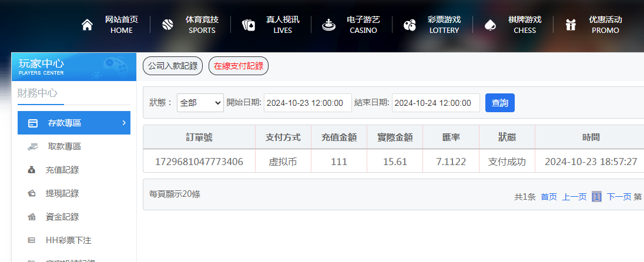Open 取款專區 withdrawal section

click(x=64, y=147)
